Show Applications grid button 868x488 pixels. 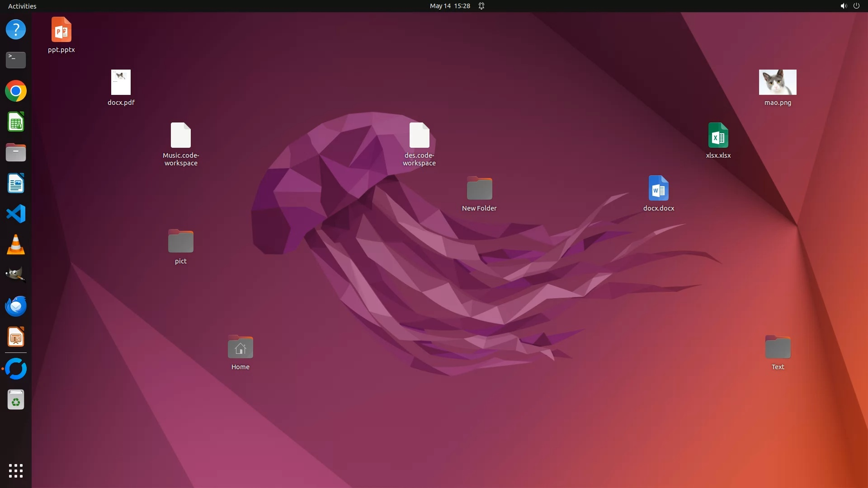point(16,470)
